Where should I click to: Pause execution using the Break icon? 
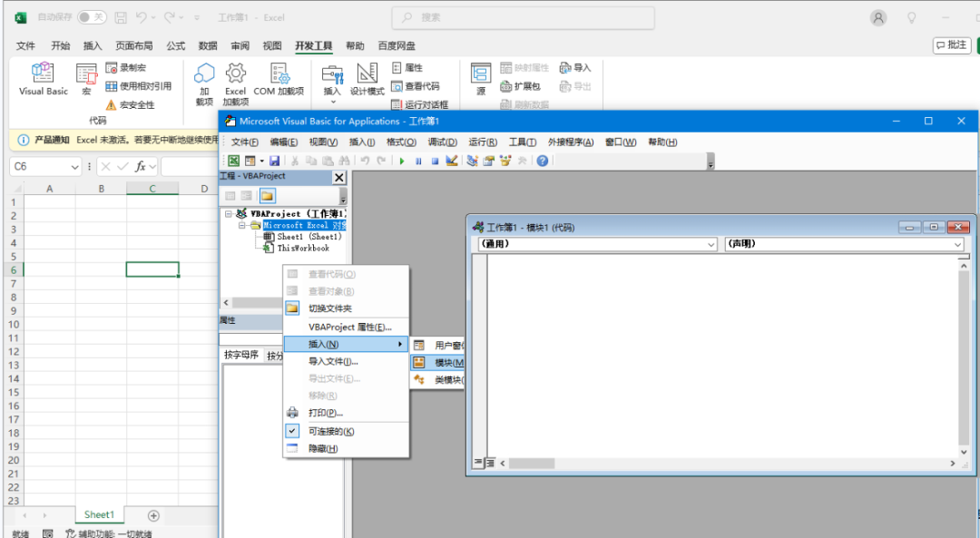(418, 161)
